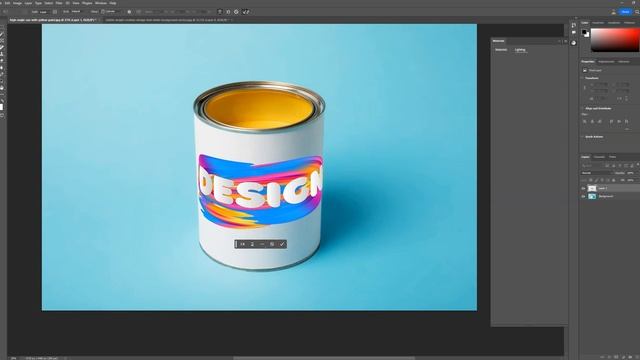This screenshot has height=360, width=640.
Task: Open the layer blend mode dropdown
Action: [x=597, y=173]
